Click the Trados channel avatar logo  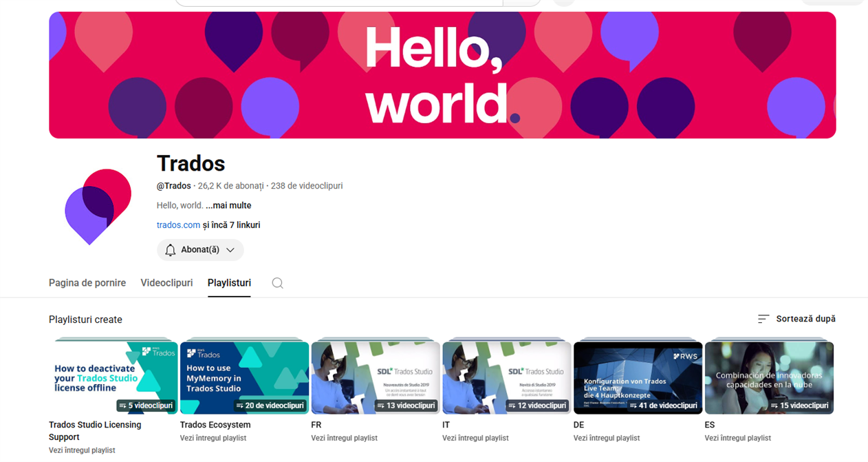click(x=98, y=207)
